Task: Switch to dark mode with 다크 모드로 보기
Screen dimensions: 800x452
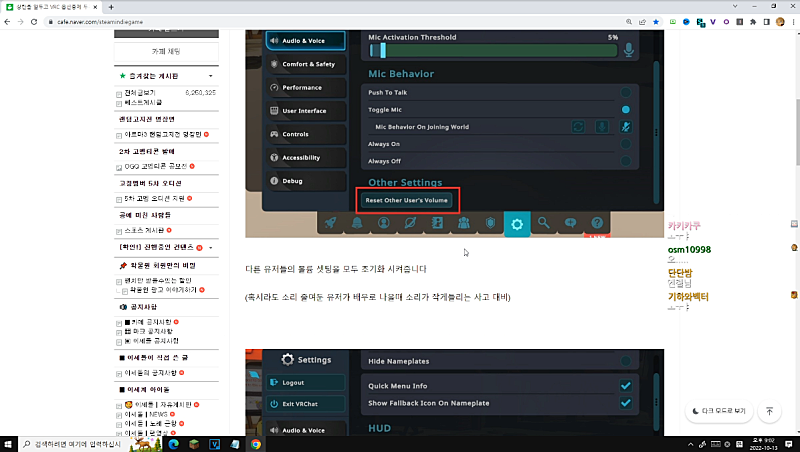Action: click(x=719, y=411)
